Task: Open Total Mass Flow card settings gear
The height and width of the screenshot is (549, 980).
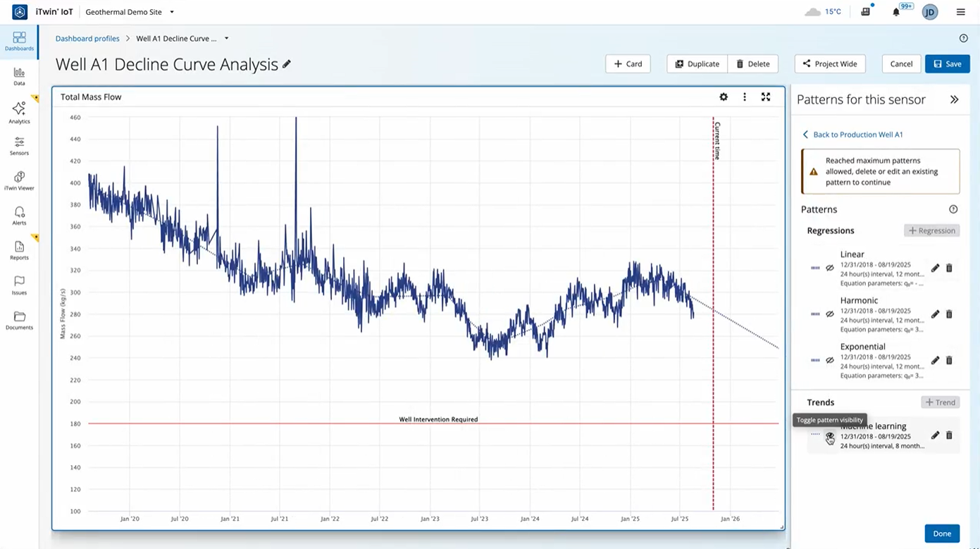Action: (724, 97)
